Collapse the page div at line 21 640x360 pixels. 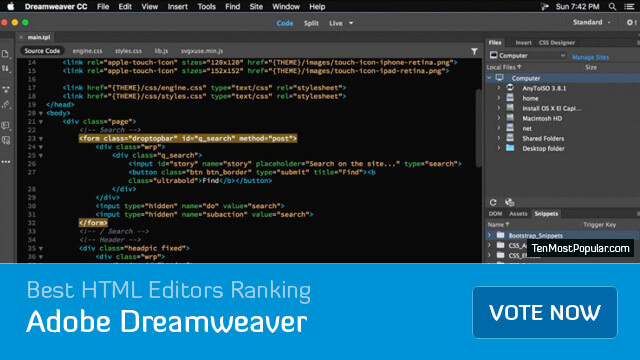tap(41, 122)
